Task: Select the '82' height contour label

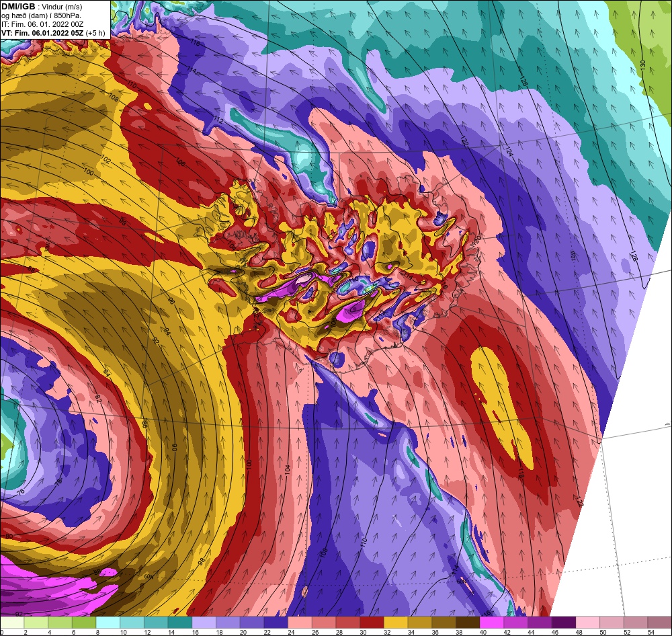Action: point(98,399)
